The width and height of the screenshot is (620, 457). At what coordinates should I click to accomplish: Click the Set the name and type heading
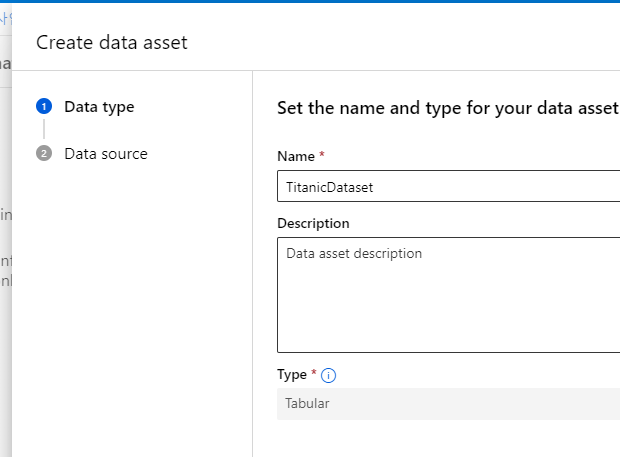point(446,108)
